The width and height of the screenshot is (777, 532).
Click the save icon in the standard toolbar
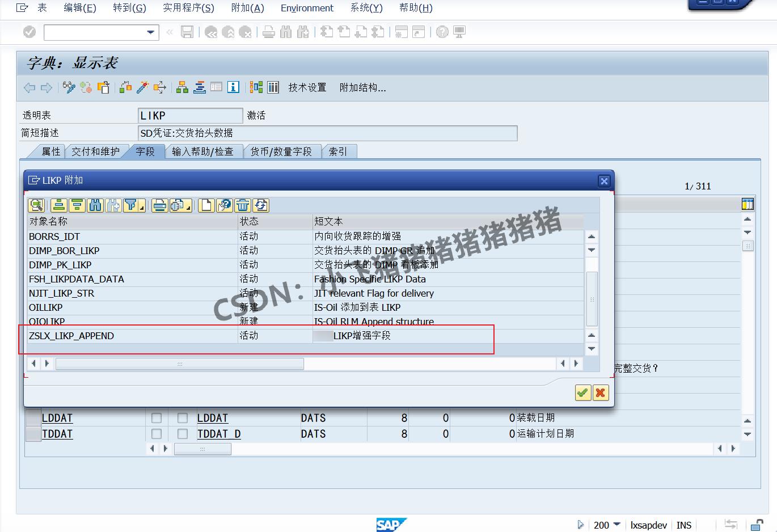188,32
